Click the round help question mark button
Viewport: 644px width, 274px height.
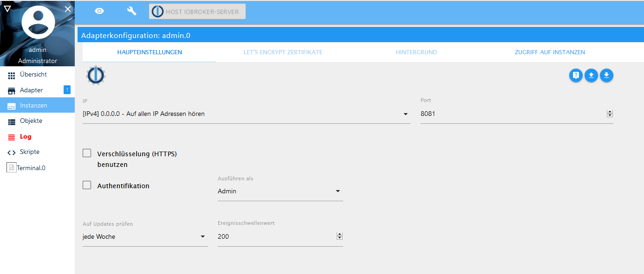[576, 75]
